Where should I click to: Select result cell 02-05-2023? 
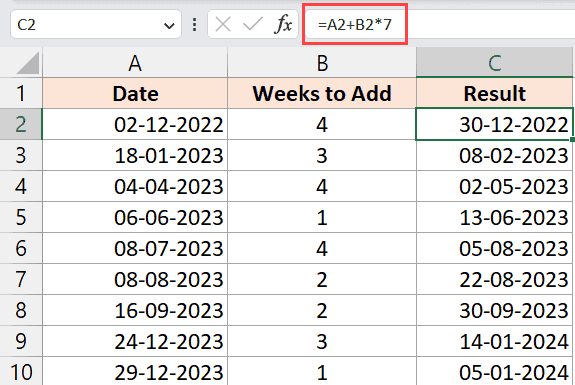click(495, 186)
